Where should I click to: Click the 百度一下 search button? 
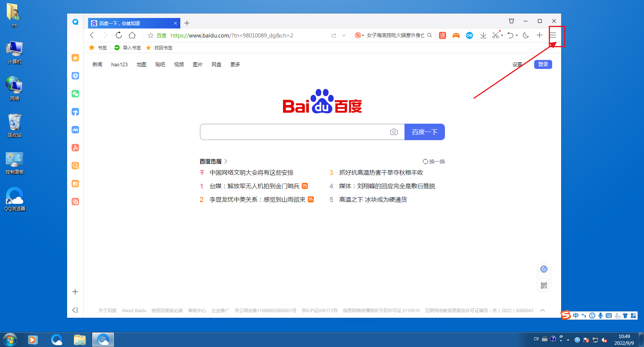click(x=425, y=132)
